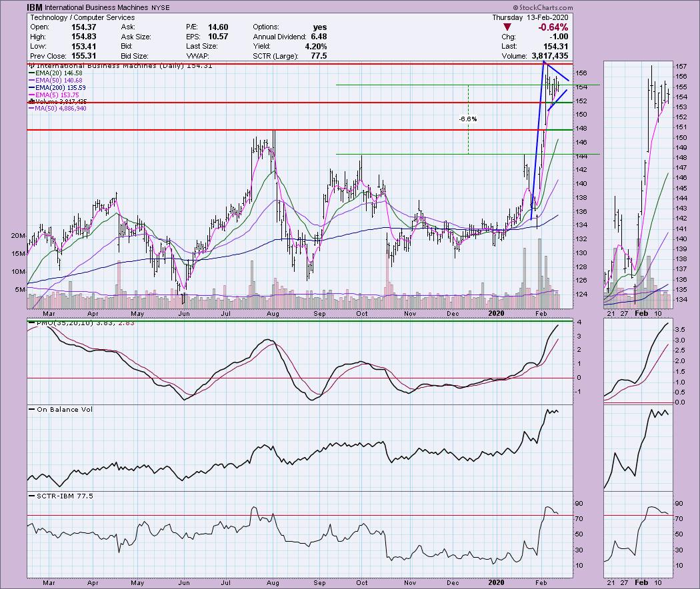
Task: Open the StockCharts.com attribution link
Action: (543, 7)
